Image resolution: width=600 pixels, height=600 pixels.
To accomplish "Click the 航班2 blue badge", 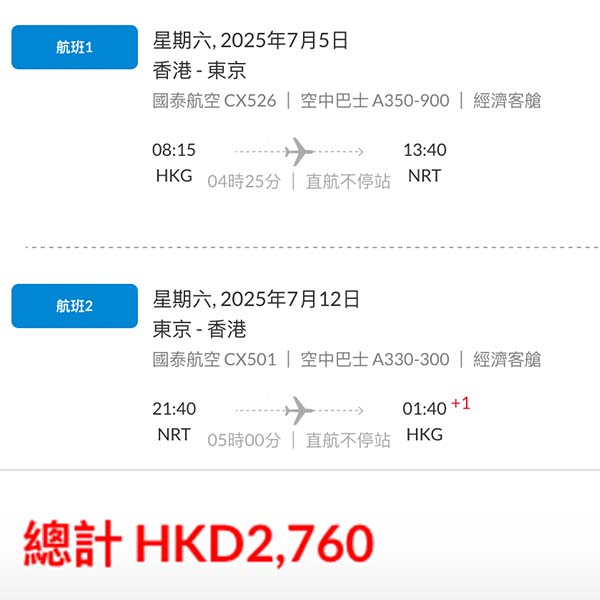I will click(x=75, y=306).
